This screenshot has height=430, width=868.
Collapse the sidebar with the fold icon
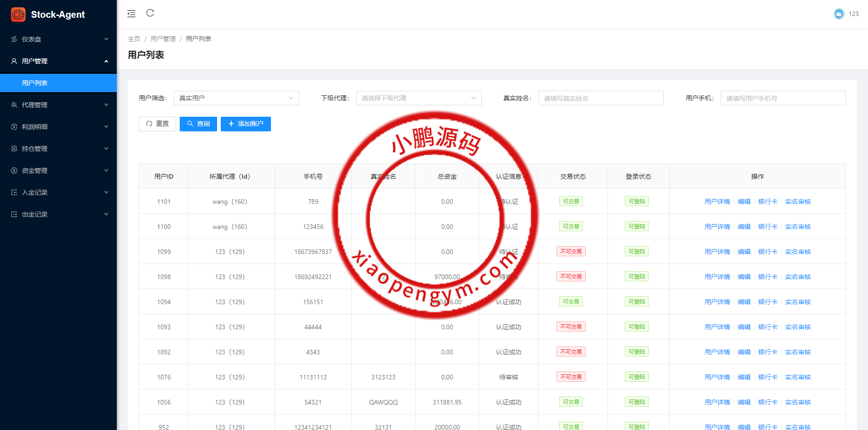tap(131, 14)
